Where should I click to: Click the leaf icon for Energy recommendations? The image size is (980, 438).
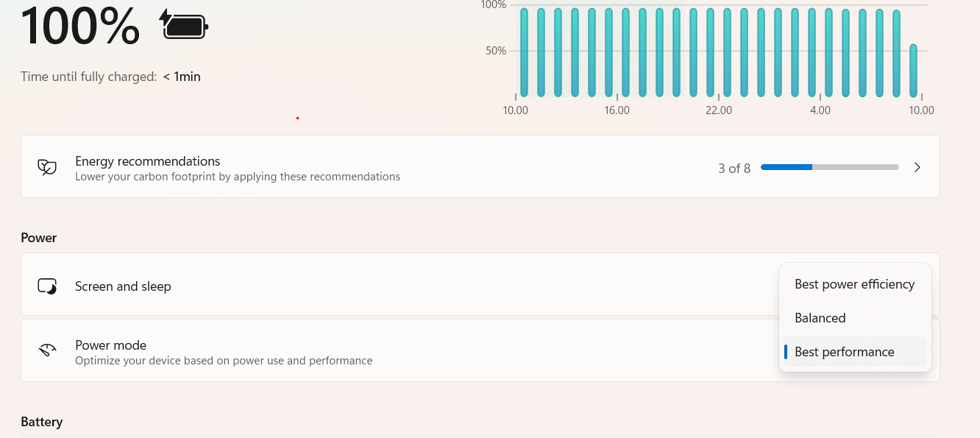click(x=47, y=167)
